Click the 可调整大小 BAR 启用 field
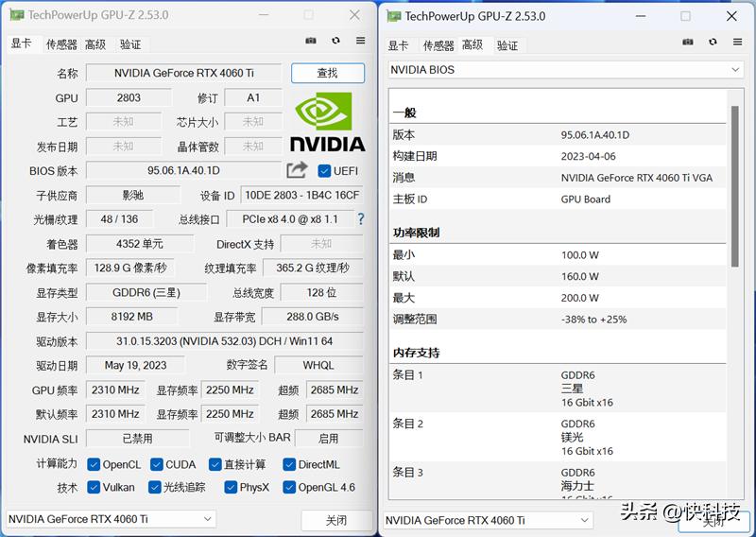 click(x=329, y=439)
